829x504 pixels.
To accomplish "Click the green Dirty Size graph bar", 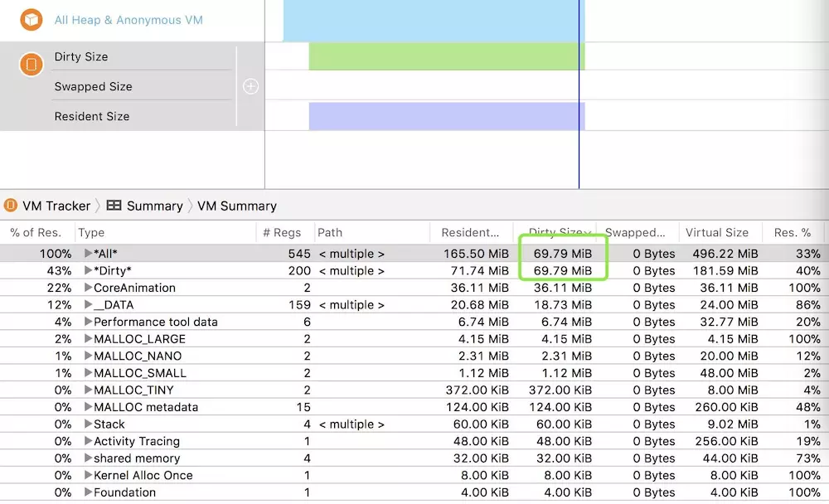I will (447, 56).
